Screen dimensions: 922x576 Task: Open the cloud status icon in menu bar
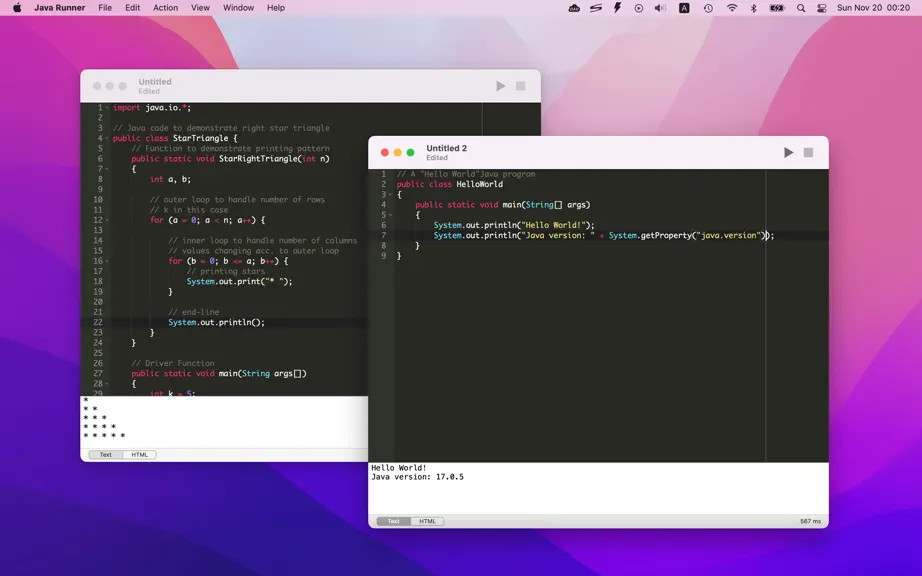(574, 8)
